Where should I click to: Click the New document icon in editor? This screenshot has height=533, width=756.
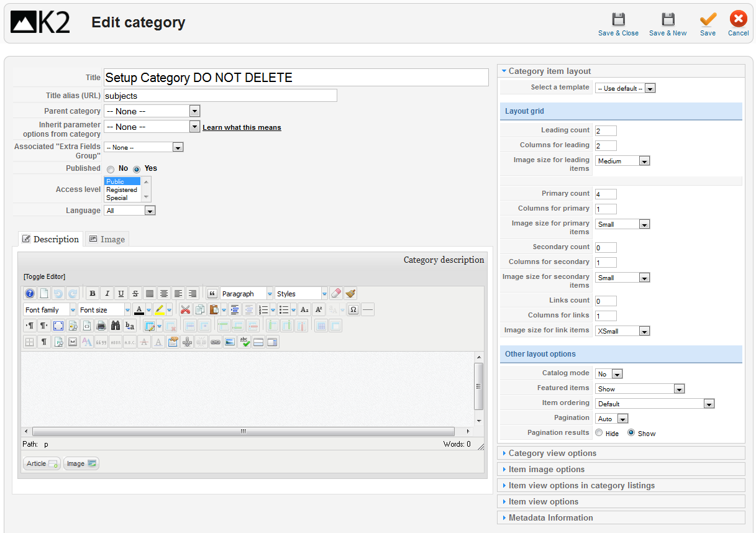click(x=44, y=294)
